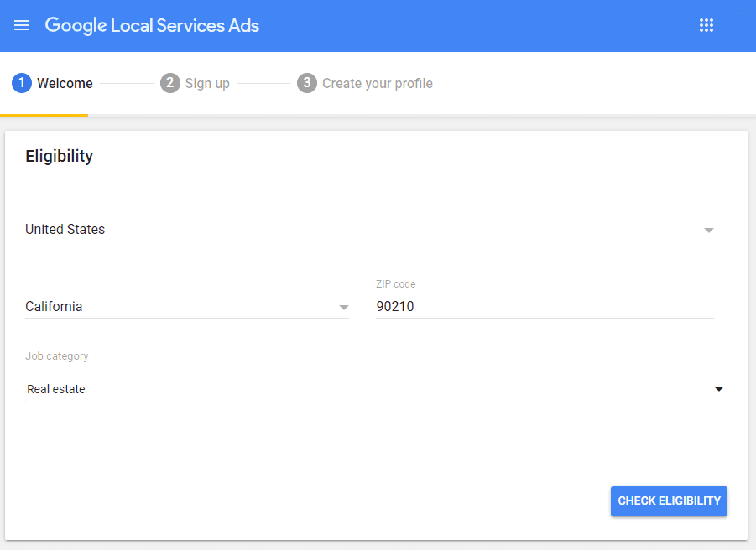The height and width of the screenshot is (550, 756).
Task: Jump to Create your profile step label
Action: coord(378,83)
